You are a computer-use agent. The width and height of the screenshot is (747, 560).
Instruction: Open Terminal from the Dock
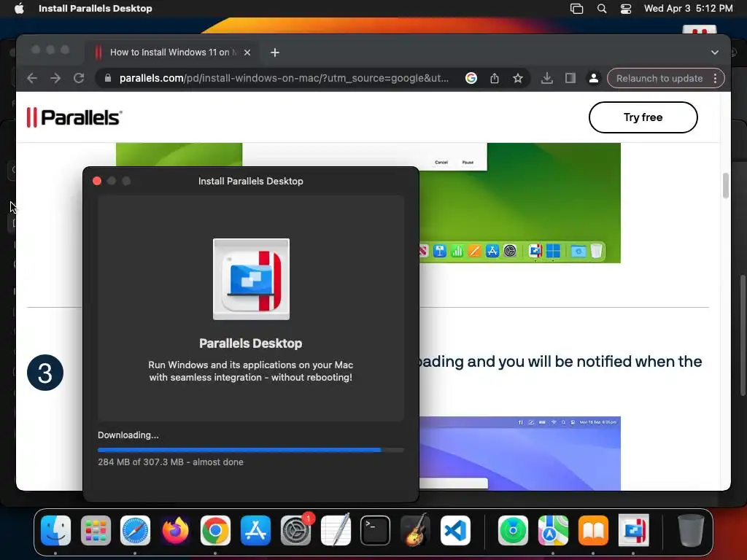click(376, 530)
